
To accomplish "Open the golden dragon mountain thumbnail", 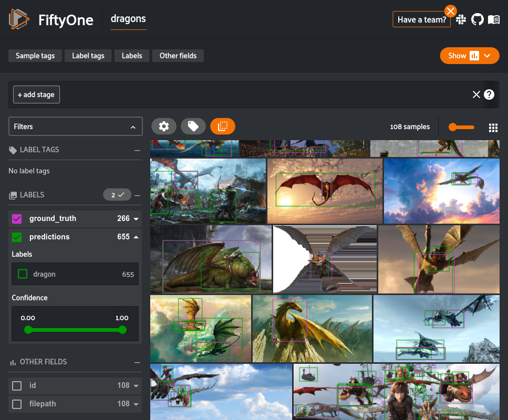I will (x=312, y=328).
